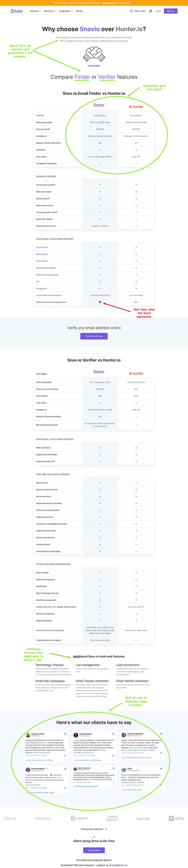Click the Verifier link in Compare heading
Screen dimensions: 188x868
pos(107,77)
